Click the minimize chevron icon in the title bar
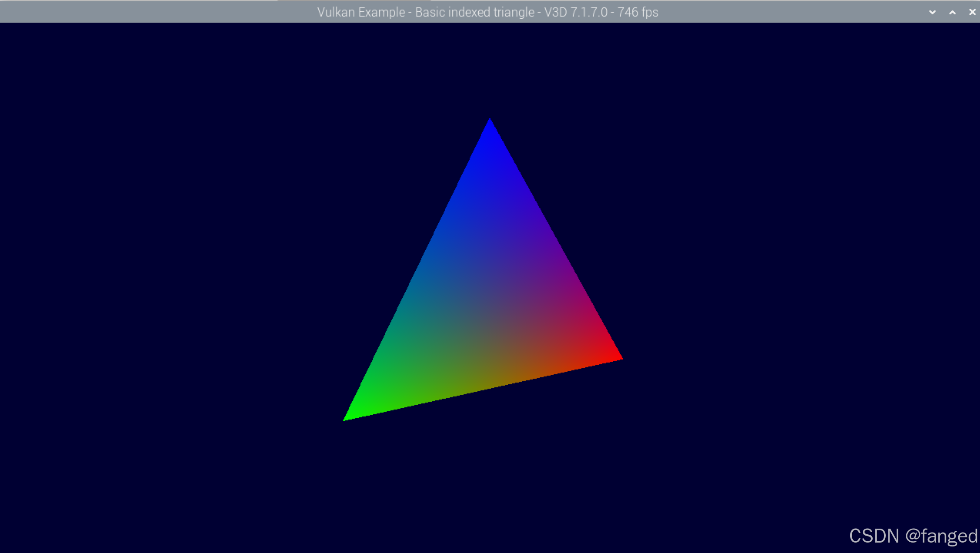Image resolution: width=980 pixels, height=553 pixels. [x=932, y=12]
